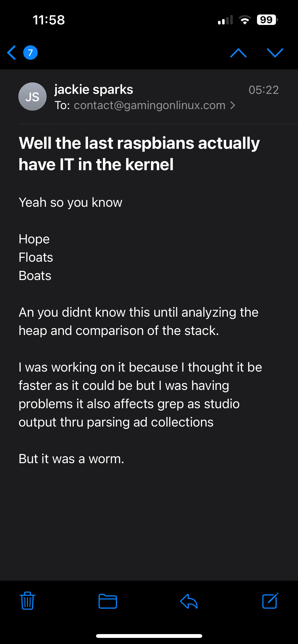
Task: Tap the home indicator bar
Action: pyautogui.click(x=149, y=636)
